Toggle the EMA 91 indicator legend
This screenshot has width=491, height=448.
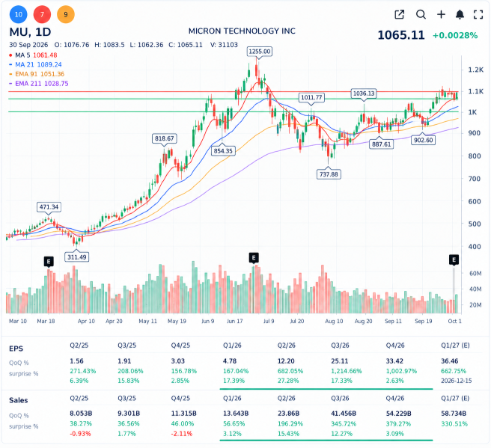[x=37, y=74]
